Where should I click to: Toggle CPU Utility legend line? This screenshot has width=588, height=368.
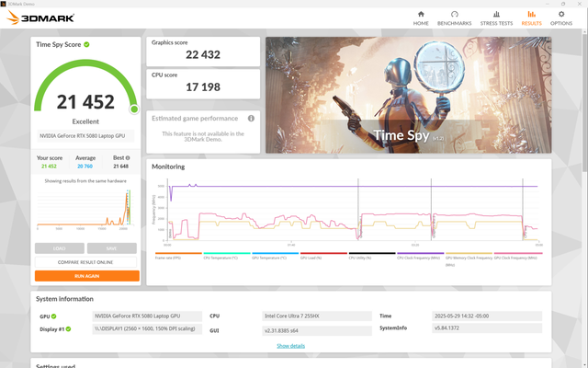coord(371,256)
